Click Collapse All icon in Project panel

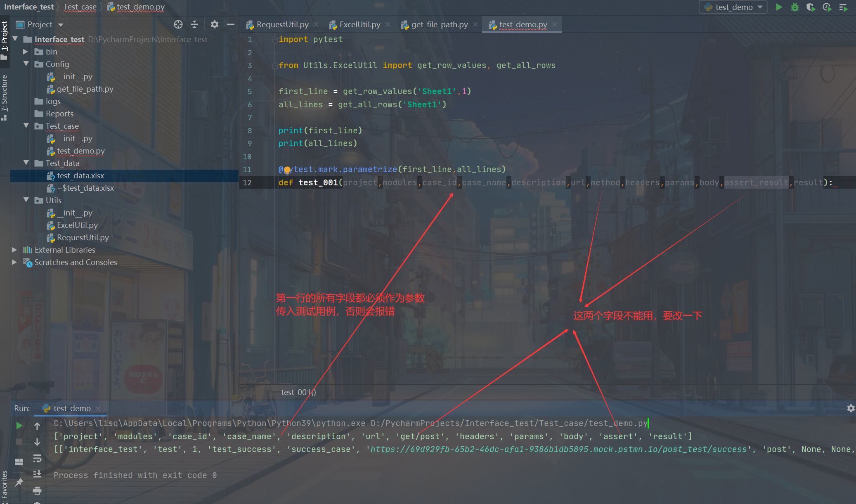pyautogui.click(x=194, y=24)
